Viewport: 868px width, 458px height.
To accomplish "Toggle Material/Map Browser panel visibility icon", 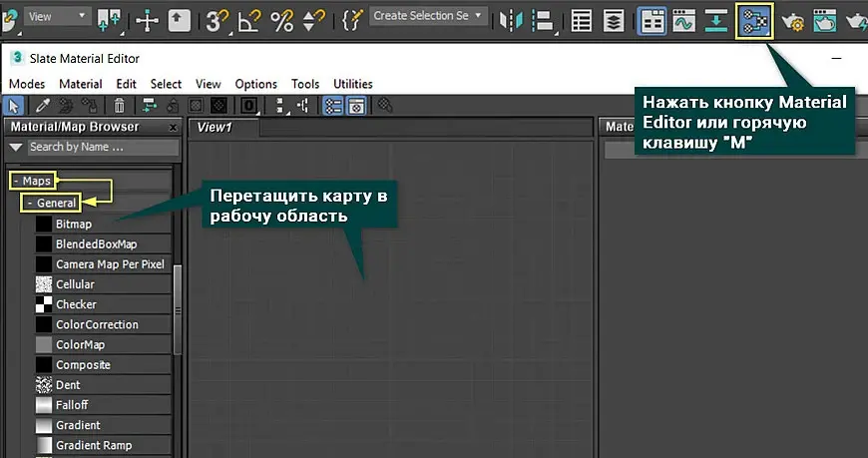I will click(x=333, y=105).
